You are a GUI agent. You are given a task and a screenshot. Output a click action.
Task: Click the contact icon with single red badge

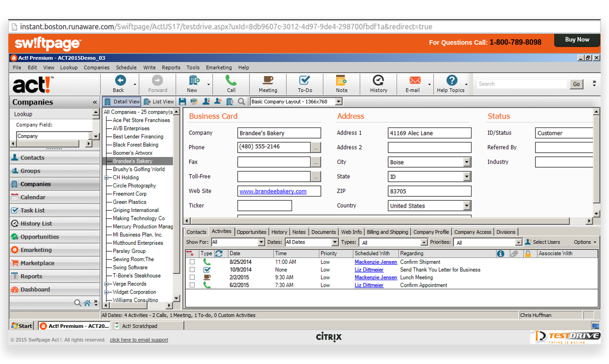(218, 102)
